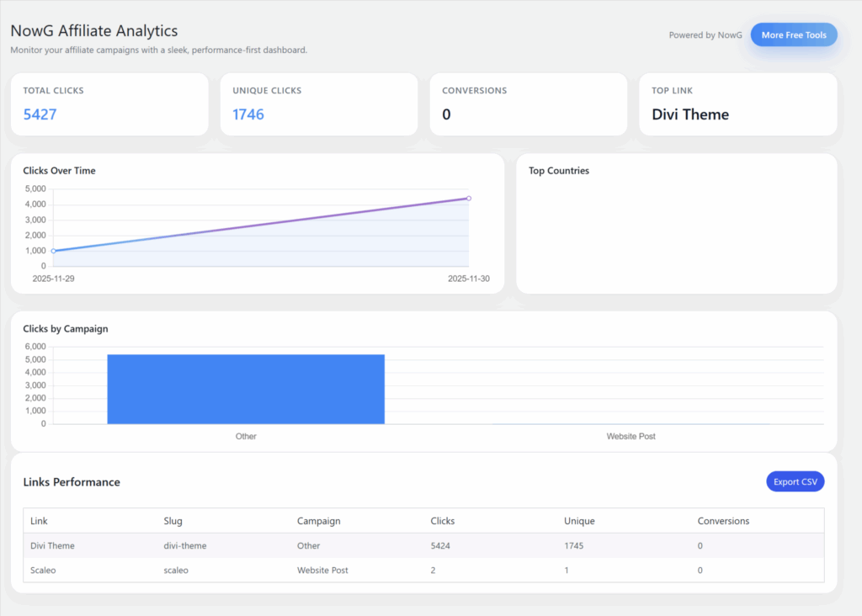
Task: Click the Powered by NowG text
Action: coord(705,35)
